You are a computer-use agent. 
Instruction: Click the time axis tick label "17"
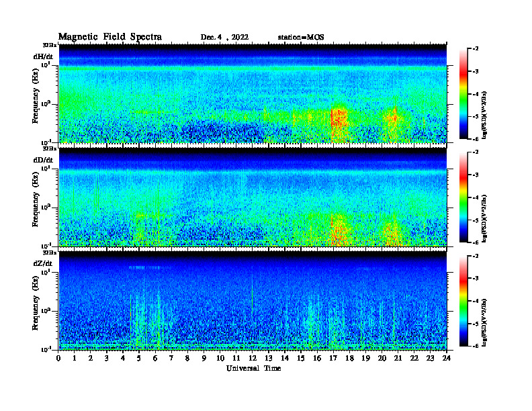coord(333,359)
